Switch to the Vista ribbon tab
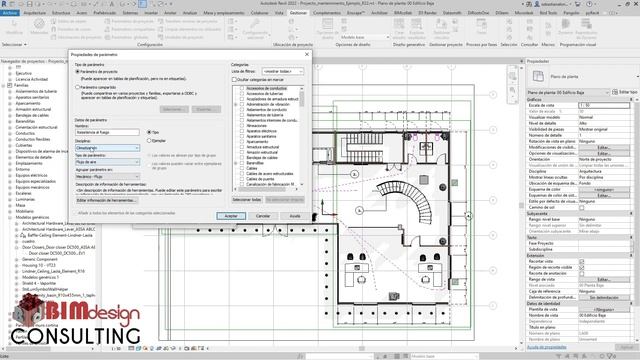Screen dimensions: 640x360 coord(279,13)
